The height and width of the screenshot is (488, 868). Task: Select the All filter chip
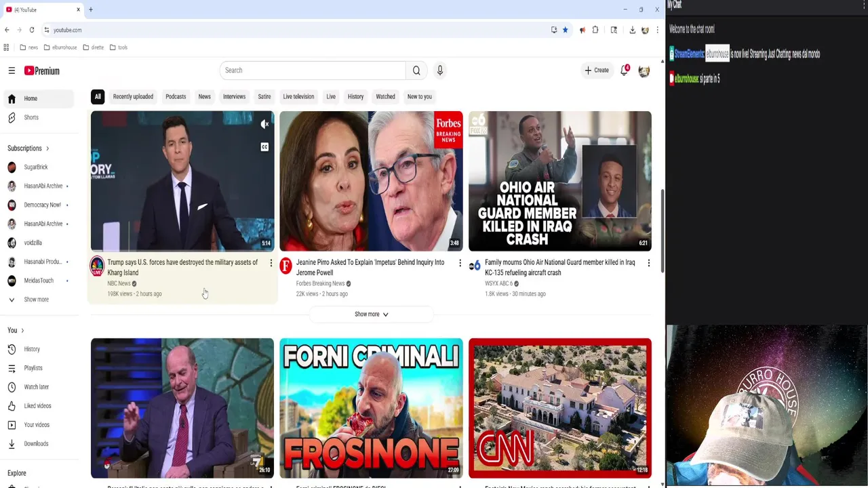pyautogui.click(x=98, y=96)
